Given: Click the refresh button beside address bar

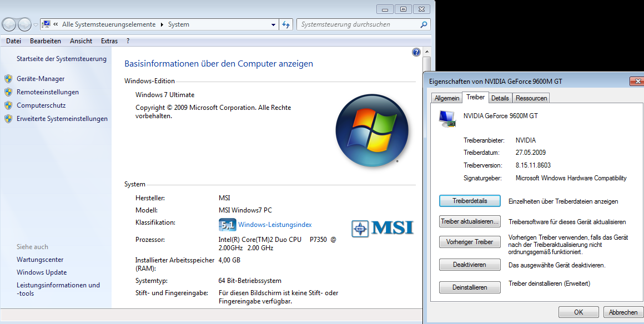Looking at the screenshot, I should [x=286, y=24].
